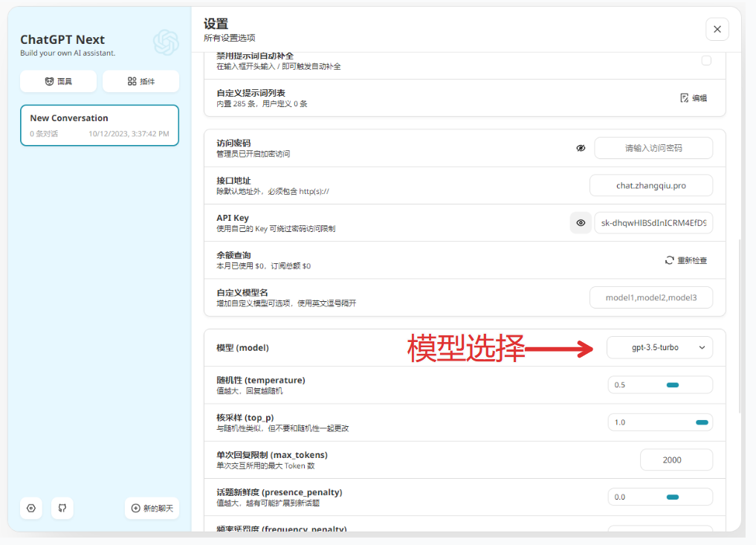Expand the gpt-3.5-turbo model dropdown
Screen dimensions: 756x545
coord(659,347)
